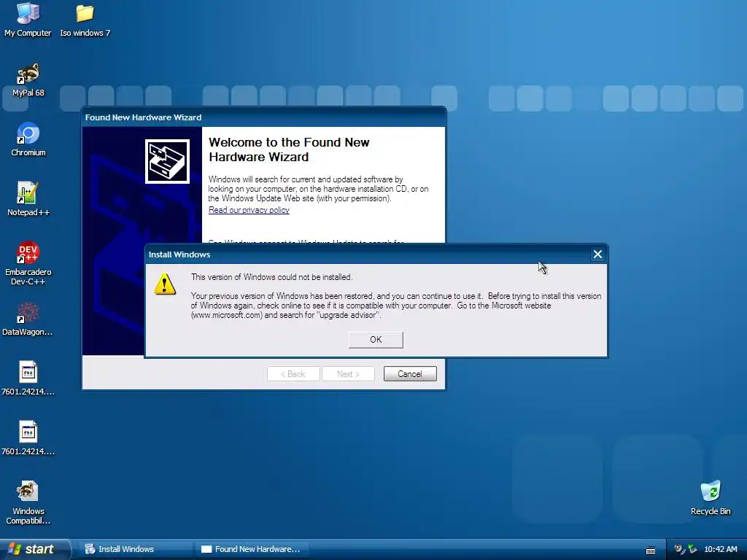Select the Iso windows 7 folder
This screenshot has width=747, height=560.
point(85,20)
